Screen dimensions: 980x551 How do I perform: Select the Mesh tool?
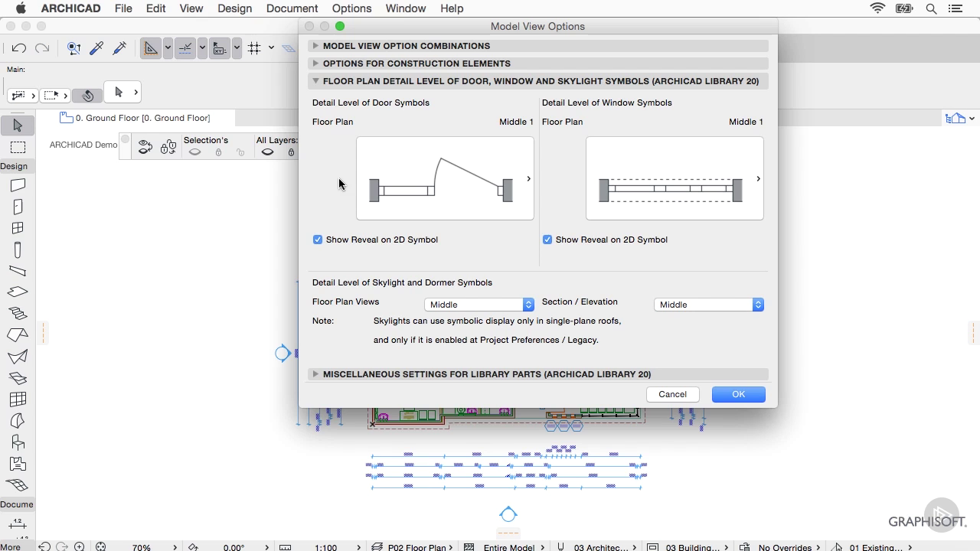pyautogui.click(x=18, y=485)
